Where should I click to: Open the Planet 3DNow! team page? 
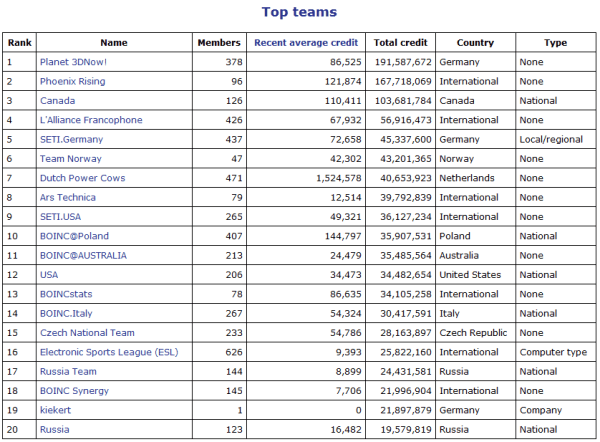pos(73,62)
